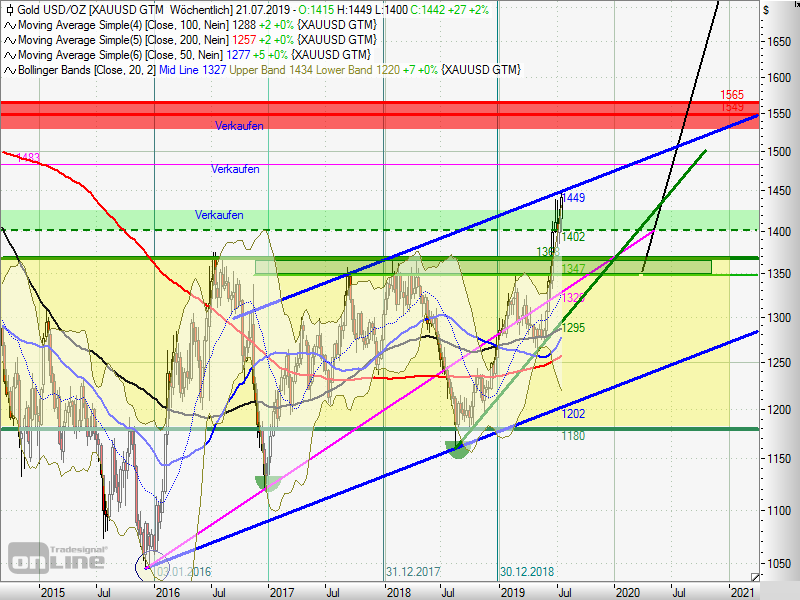Click the 30.12.2018 date marker

[x=527, y=571]
